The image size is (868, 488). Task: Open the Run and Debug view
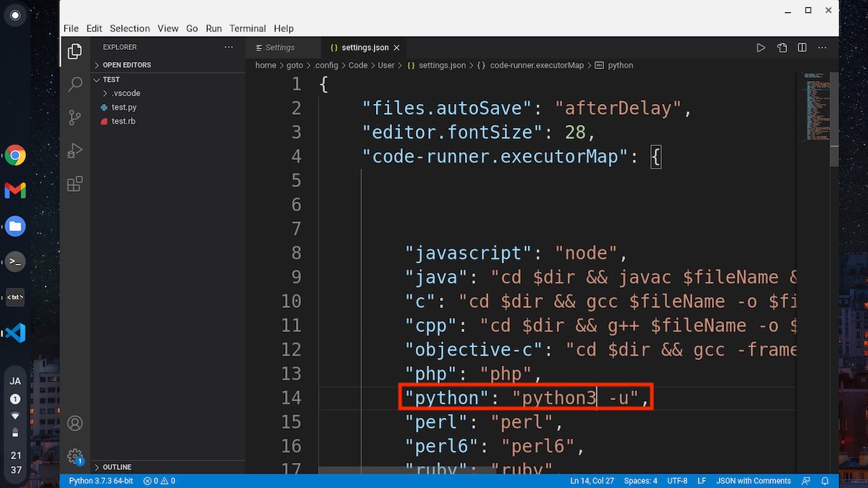75,150
